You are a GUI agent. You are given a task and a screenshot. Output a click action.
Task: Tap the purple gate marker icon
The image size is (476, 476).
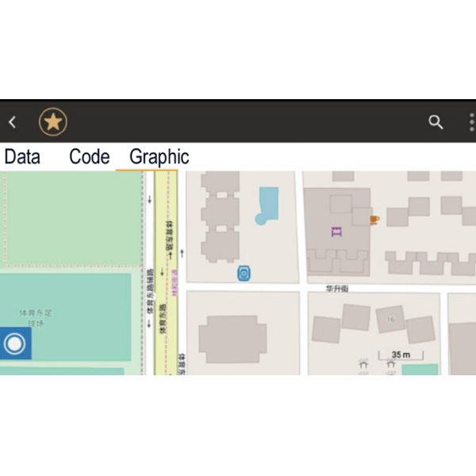(336, 231)
